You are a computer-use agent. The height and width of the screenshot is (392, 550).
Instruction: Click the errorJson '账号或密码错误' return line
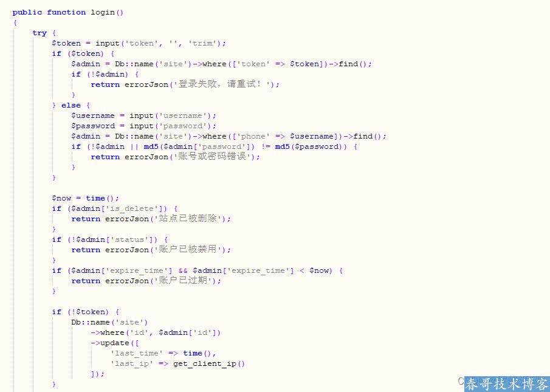176,157
